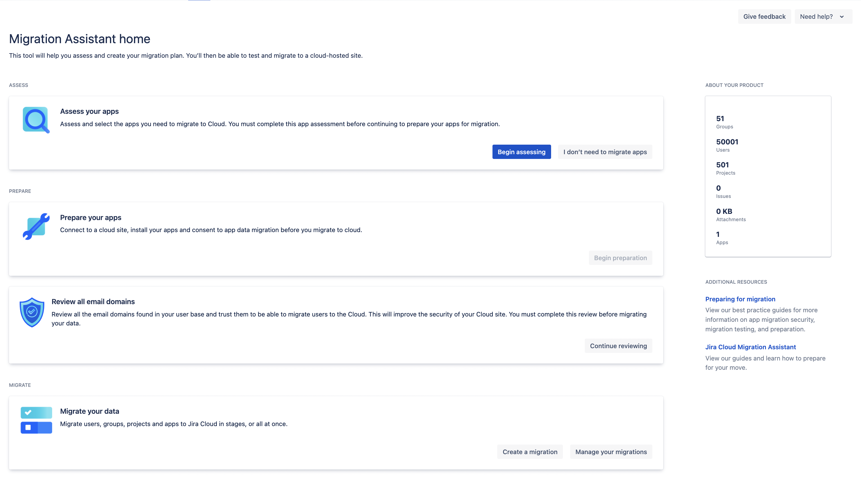Image resolution: width=861 pixels, height=504 pixels.
Task: Click the Preparing for migration resource icon
Action: pos(740,299)
